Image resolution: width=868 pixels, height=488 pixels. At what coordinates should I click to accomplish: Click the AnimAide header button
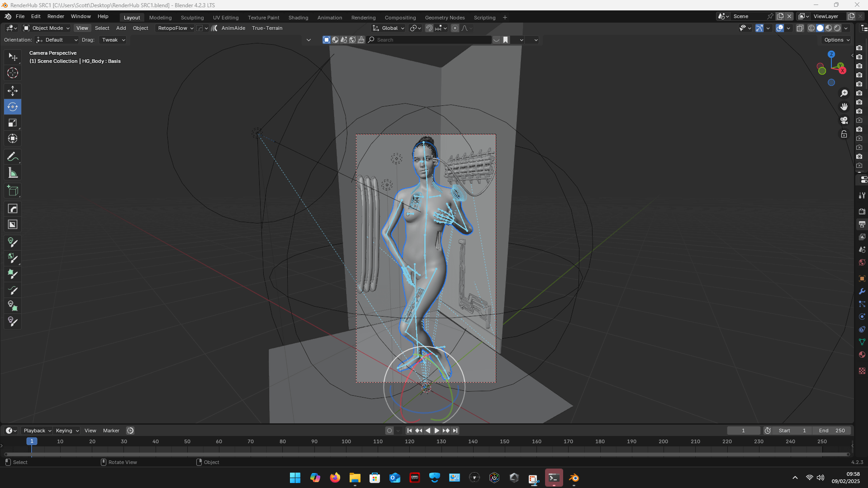tap(233, 28)
